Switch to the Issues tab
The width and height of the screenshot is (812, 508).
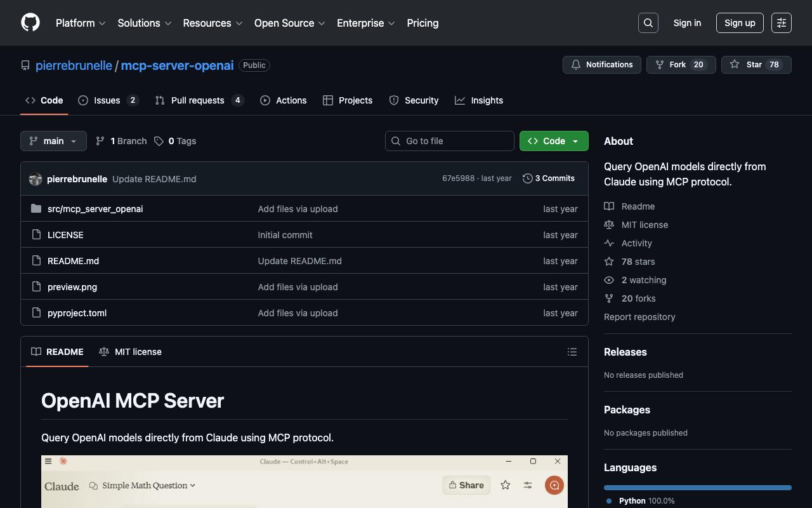pos(107,100)
